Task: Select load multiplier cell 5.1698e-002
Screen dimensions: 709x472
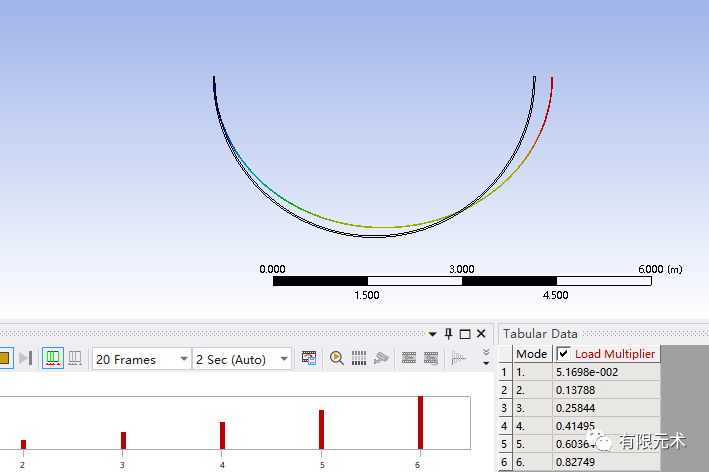Action: coord(606,372)
